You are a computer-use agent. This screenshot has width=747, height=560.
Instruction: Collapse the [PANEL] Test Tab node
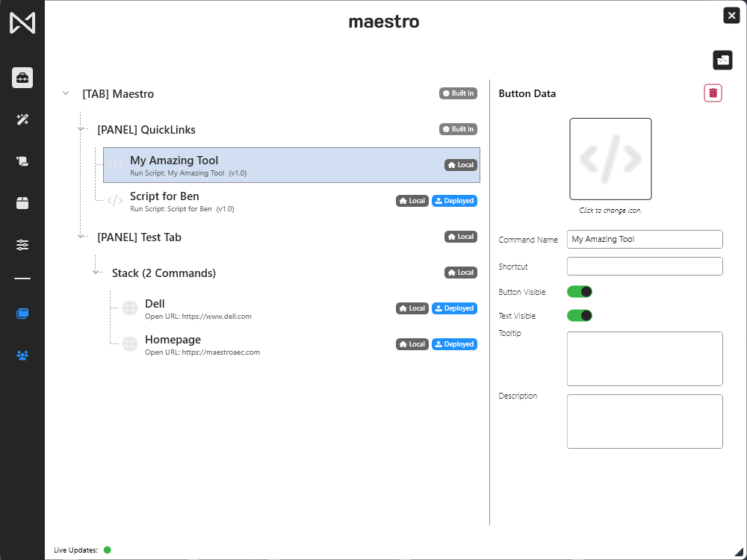pyautogui.click(x=81, y=237)
